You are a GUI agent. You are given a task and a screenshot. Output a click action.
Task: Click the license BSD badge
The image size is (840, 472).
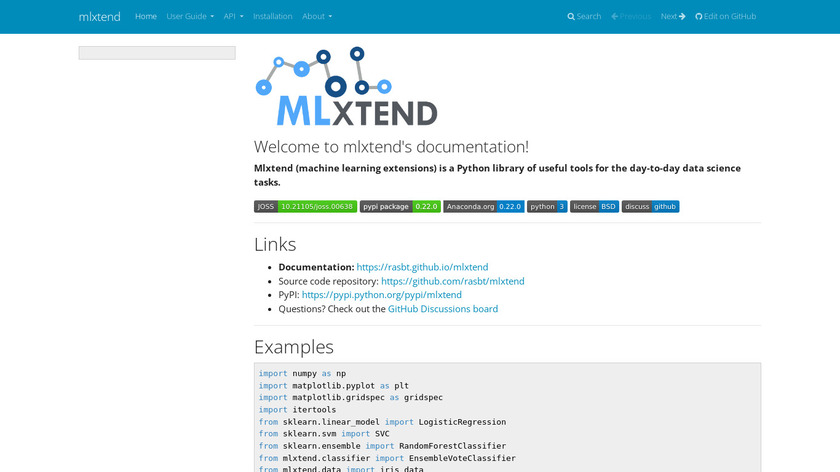point(595,207)
